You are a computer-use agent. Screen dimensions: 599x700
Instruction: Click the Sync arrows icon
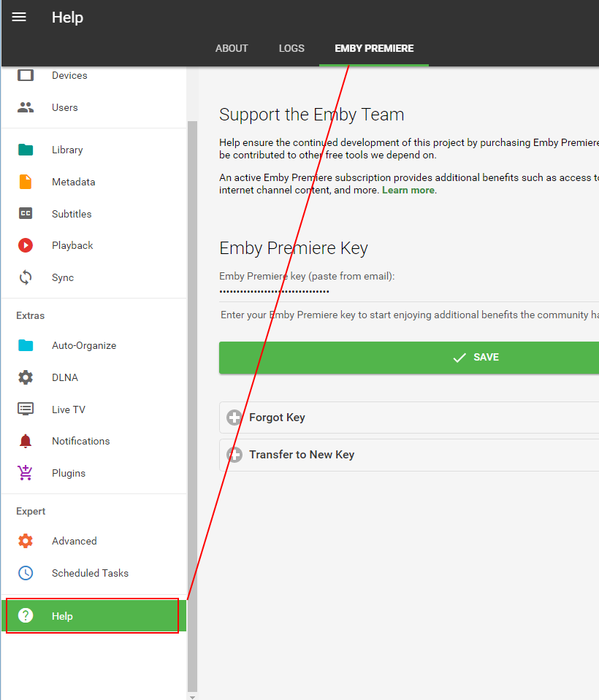point(26,277)
